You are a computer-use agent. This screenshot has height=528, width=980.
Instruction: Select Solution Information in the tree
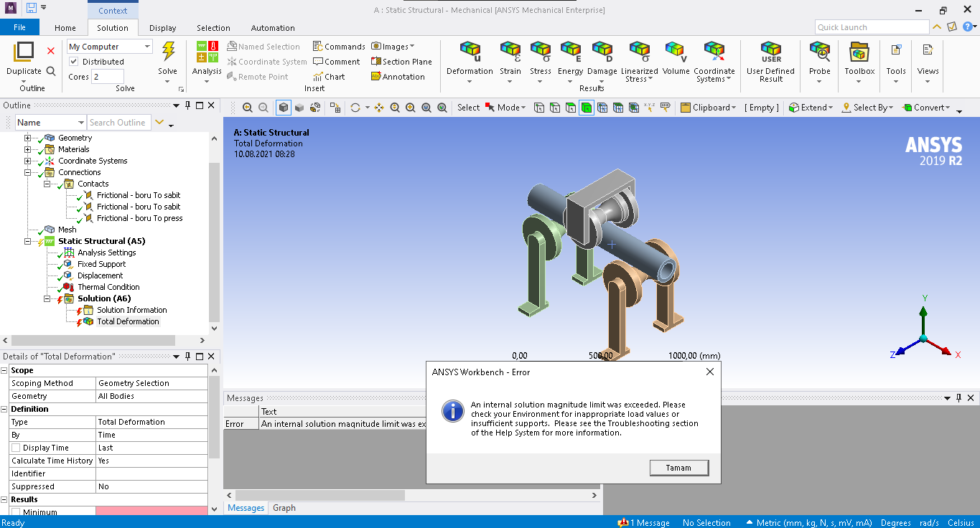(x=132, y=310)
